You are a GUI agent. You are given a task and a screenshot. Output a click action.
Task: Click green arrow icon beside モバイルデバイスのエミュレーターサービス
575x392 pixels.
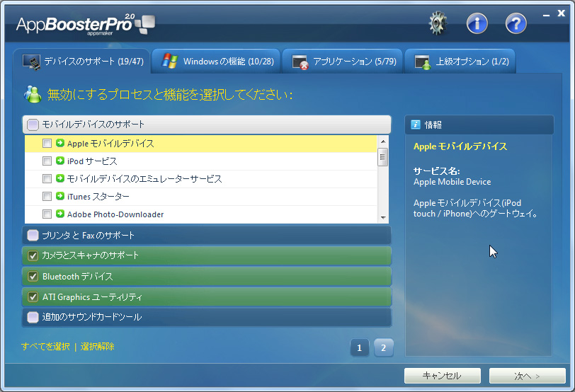pos(60,178)
